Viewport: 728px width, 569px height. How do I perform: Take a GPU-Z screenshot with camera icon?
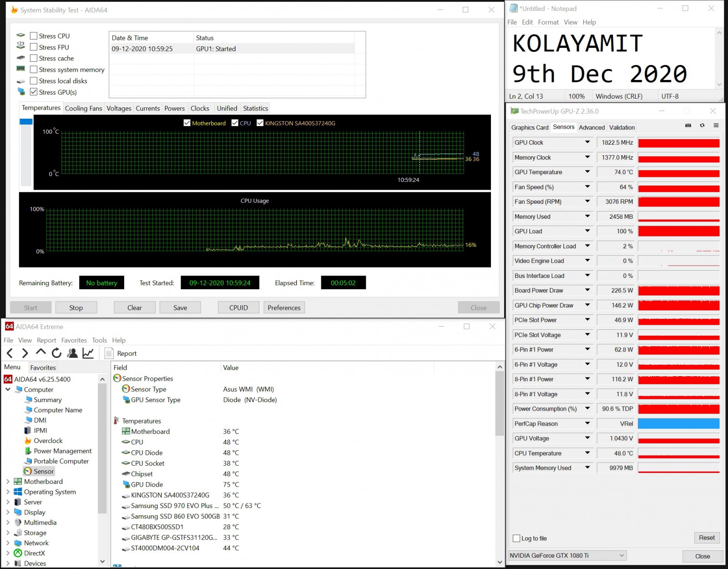[688, 126]
